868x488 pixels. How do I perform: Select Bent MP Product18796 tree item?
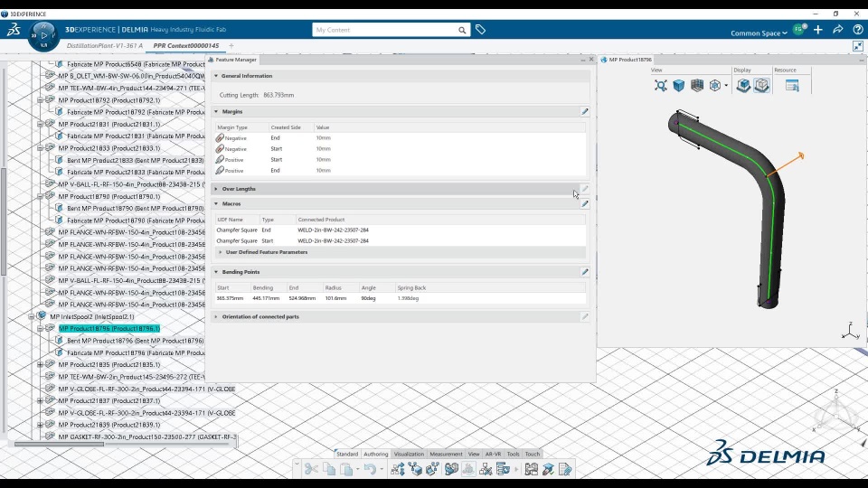click(135, 341)
